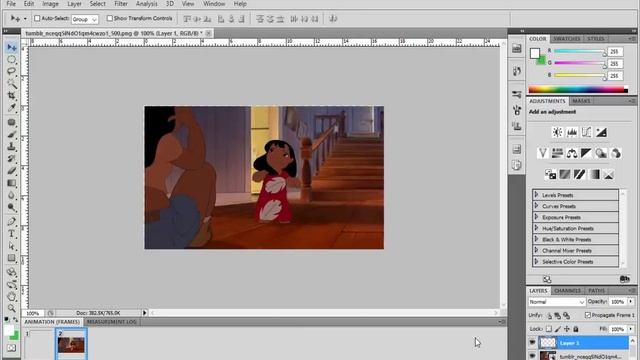The image size is (640, 360).
Task: Select the Pen tool
Action: point(11,222)
